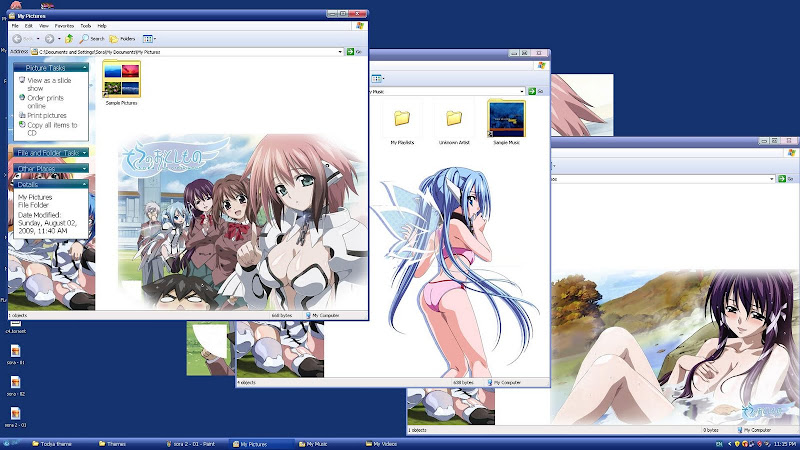
Task: Open the Favorites menu in My Pictures
Action: (64, 26)
